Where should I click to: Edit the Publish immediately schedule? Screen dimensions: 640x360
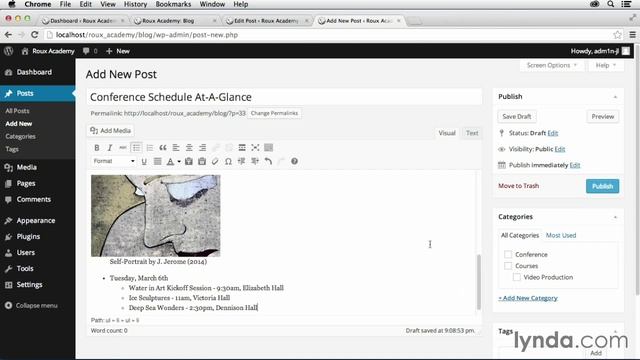click(x=575, y=165)
